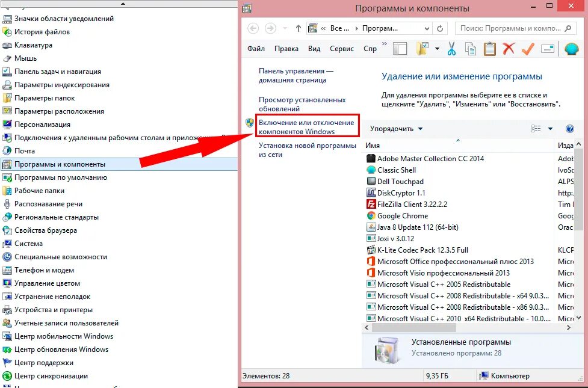This screenshot has width=588, height=388.
Task: Go up one level with up arrow
Action: [298, 28]
